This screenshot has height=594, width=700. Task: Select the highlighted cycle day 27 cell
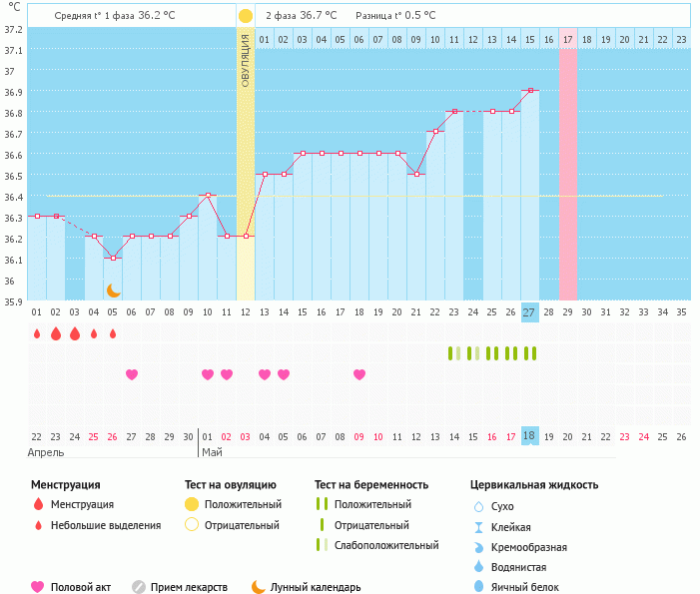[529, 312]
